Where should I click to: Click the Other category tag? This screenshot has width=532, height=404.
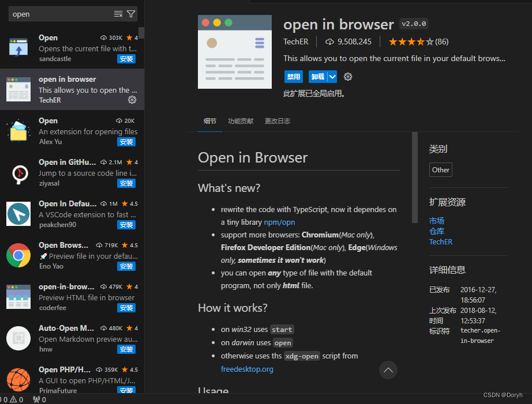pyautogui.click(x=441, y=170)
